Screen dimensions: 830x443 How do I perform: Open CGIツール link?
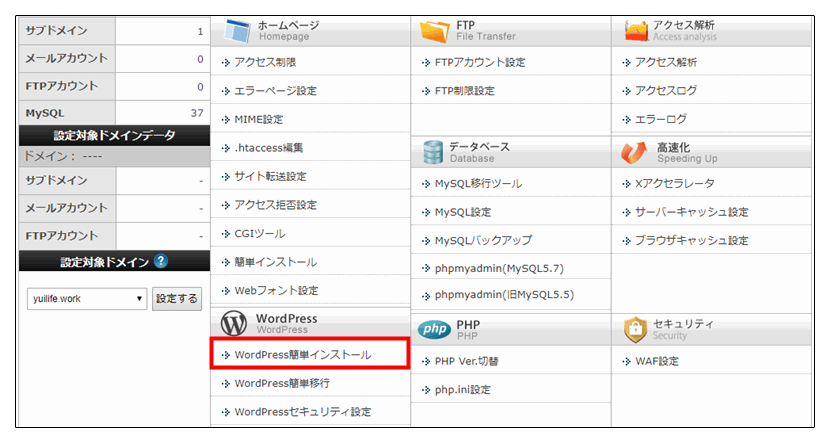(x=260, y=234)
